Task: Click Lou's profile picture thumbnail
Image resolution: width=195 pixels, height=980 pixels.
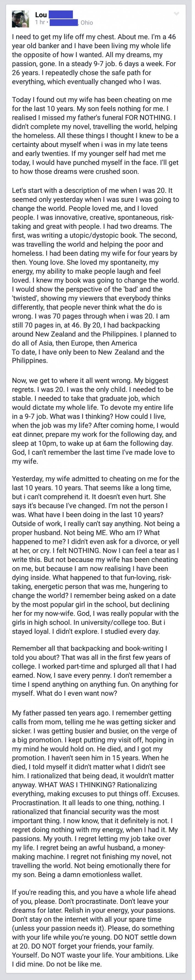Action: click(x=20, y=19)
